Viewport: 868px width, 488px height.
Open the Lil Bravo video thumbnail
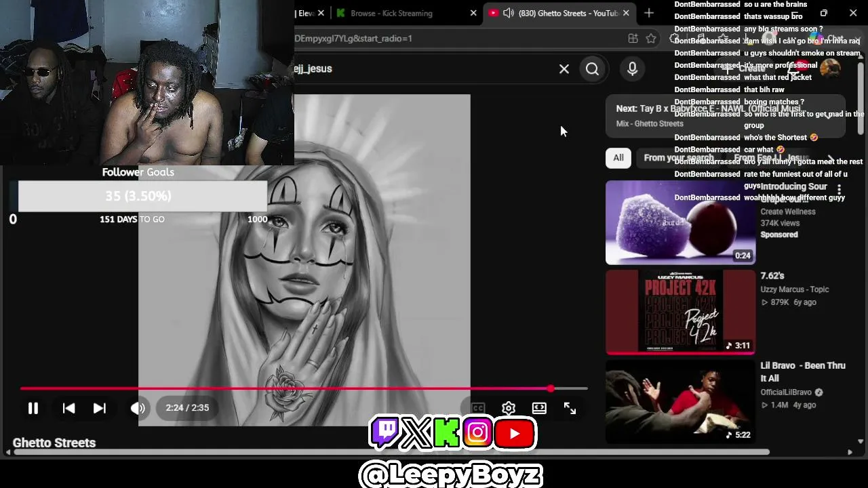pos(680,401)
